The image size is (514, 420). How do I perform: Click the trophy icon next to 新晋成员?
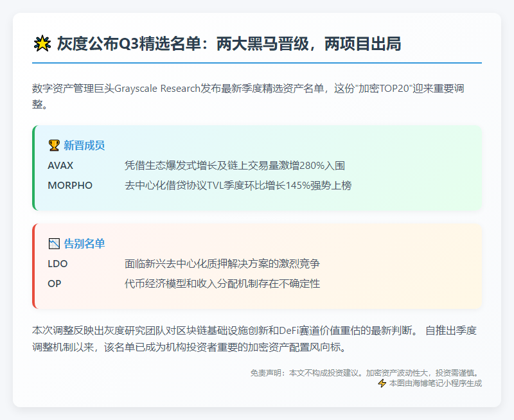coord(54,145)
